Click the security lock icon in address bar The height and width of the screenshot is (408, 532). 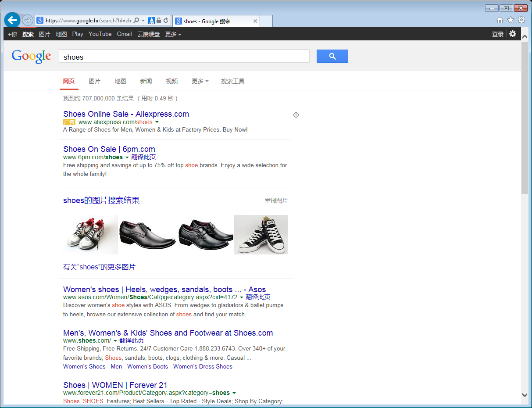click(x=159, y=21)
